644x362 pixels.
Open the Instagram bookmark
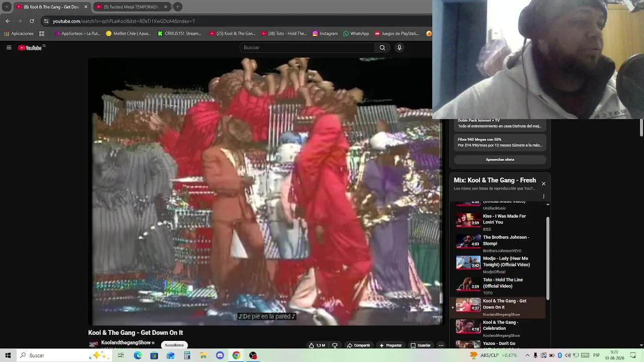(325, 34)
